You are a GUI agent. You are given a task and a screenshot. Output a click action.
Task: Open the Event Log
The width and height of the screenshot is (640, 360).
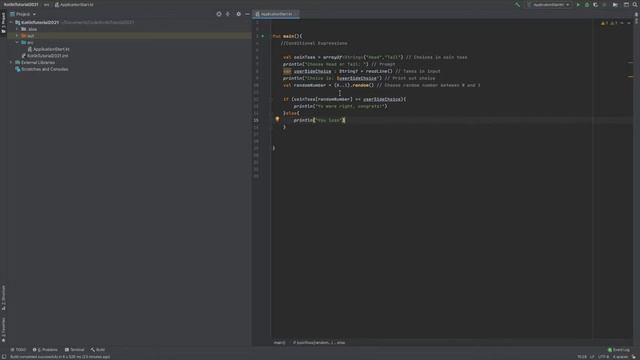pos(619,349)
